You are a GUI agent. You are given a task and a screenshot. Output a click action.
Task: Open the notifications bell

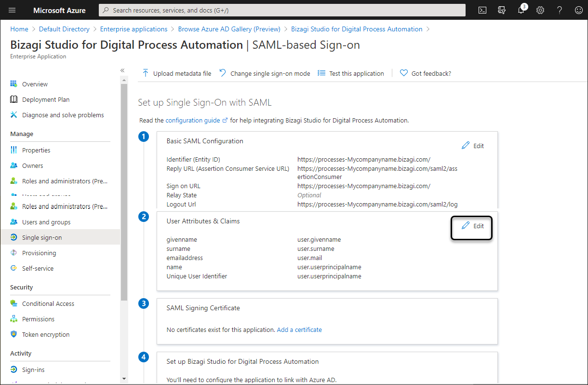click(x=521, y=10)
